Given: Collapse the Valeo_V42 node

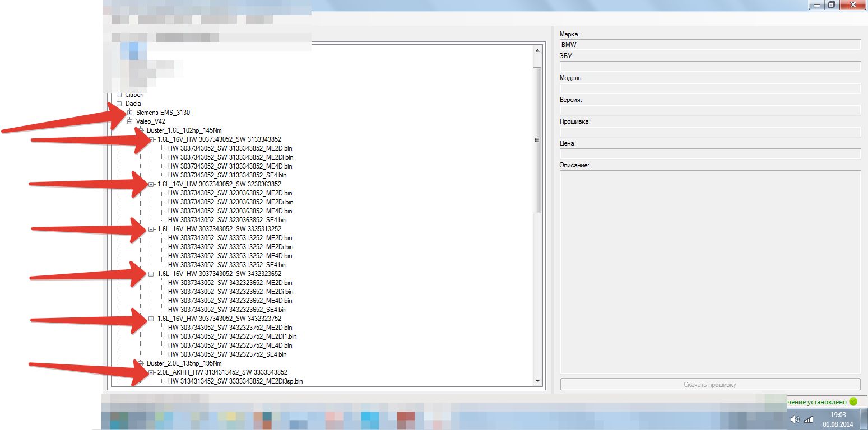Looking at the screenshot, I should (130, 121).
